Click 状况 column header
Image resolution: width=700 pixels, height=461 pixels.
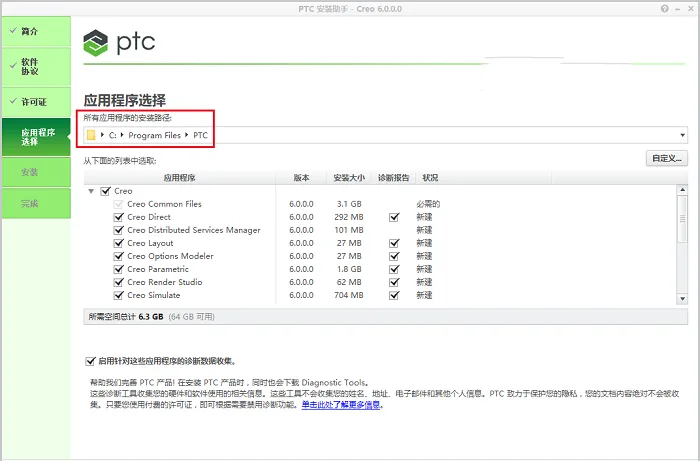point(430,178)
